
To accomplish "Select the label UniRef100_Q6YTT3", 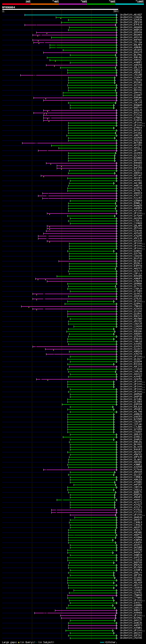I will [131, 151].
